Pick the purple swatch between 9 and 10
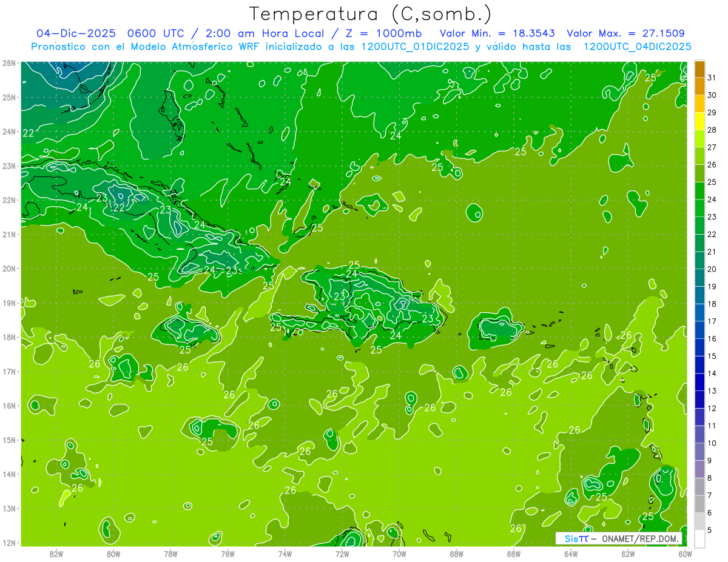 click(699, 452)
